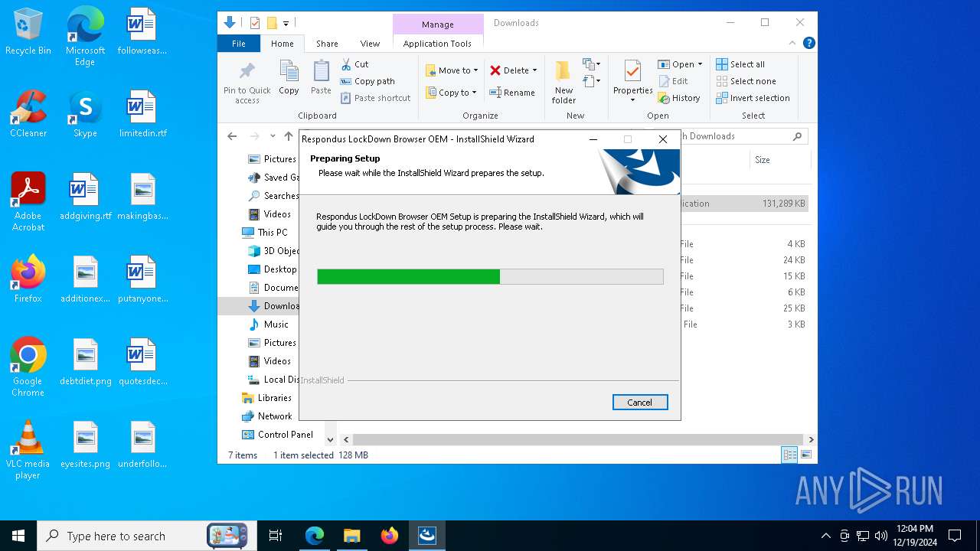980x551 pixels.
Task: Click Select none in ribbon
Action: click(x=746, y=81)
